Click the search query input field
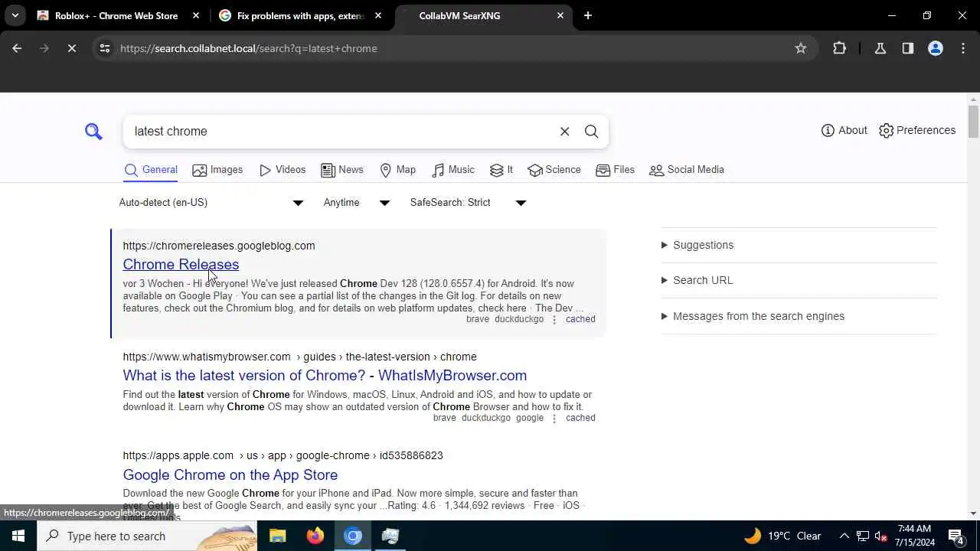980x551 pixels. 340,132
